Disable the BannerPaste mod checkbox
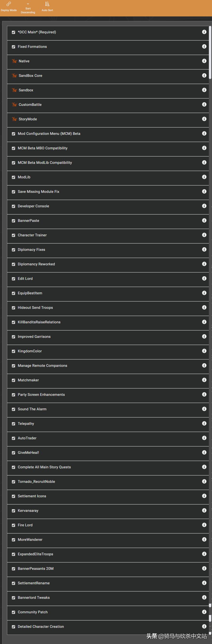The height and width of the screenshot is (644, 212). click(x=14, y=221)
